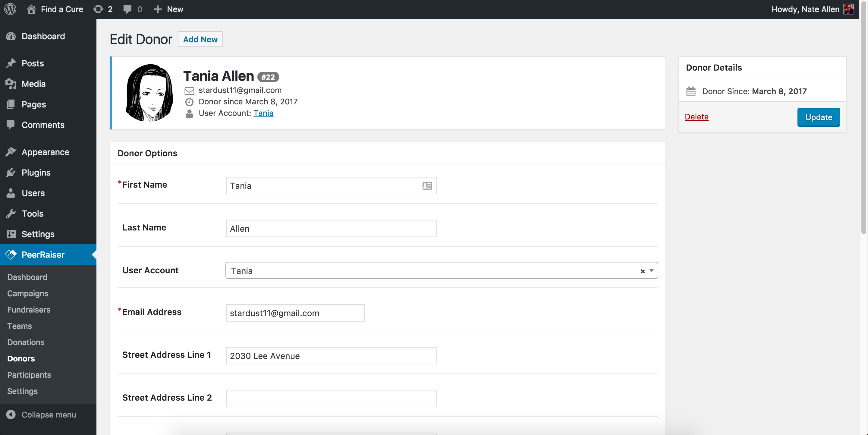Screen dimensions: 868x435
Task: Click the Comments icon in sidebar
Action: (x=11, y=125)
